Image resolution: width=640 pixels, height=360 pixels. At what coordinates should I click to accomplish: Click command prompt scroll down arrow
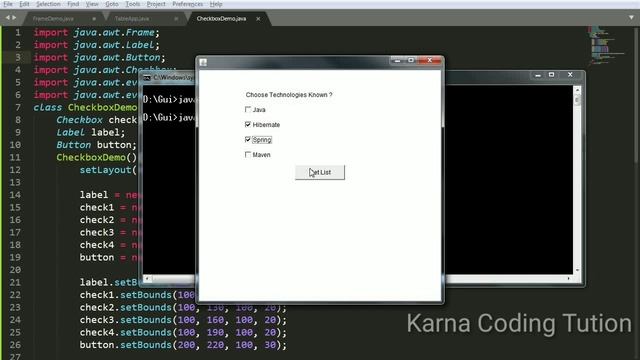577,271
